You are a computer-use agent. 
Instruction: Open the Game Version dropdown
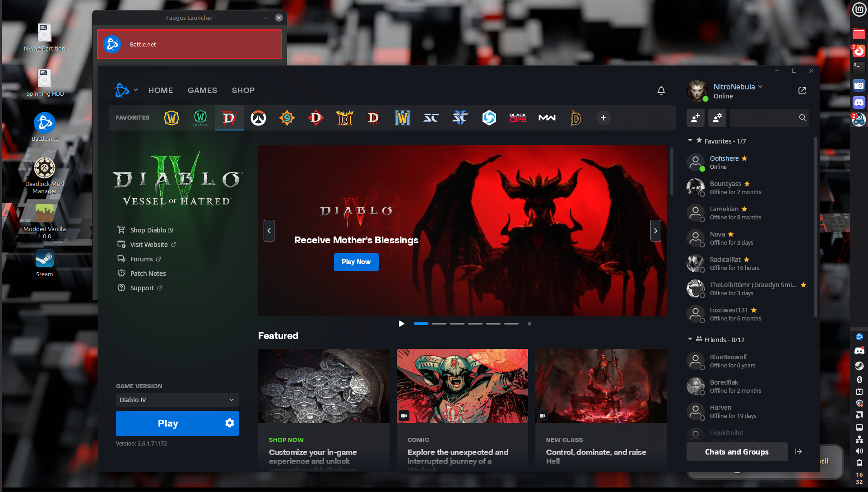pyautogui.click(x=177, y=400)
